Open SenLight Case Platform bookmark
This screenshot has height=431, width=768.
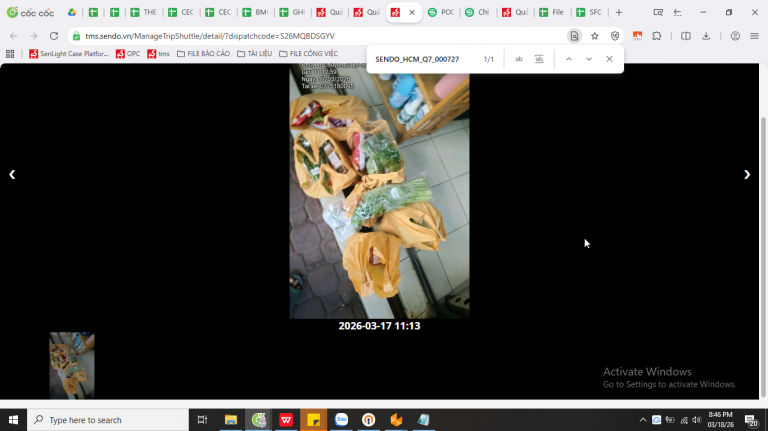tap(69, 53)
